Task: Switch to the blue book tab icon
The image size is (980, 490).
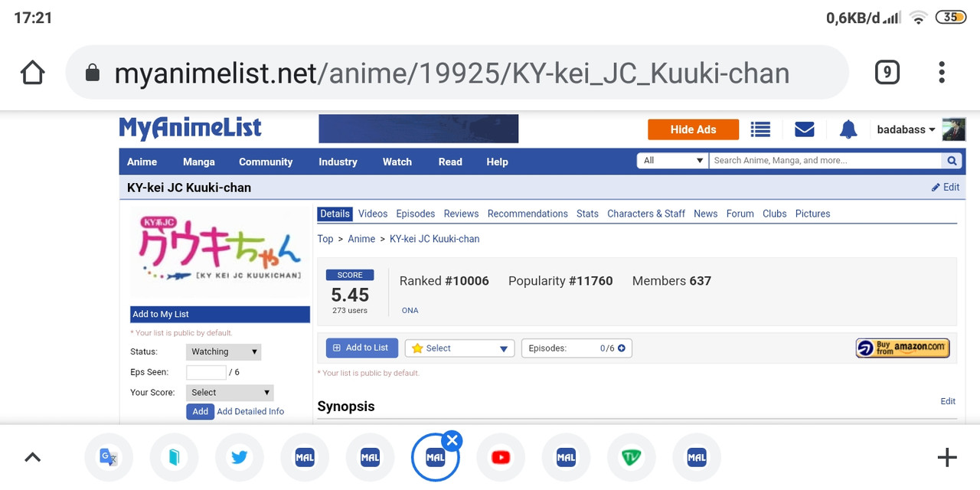Action: coord(174,457)
